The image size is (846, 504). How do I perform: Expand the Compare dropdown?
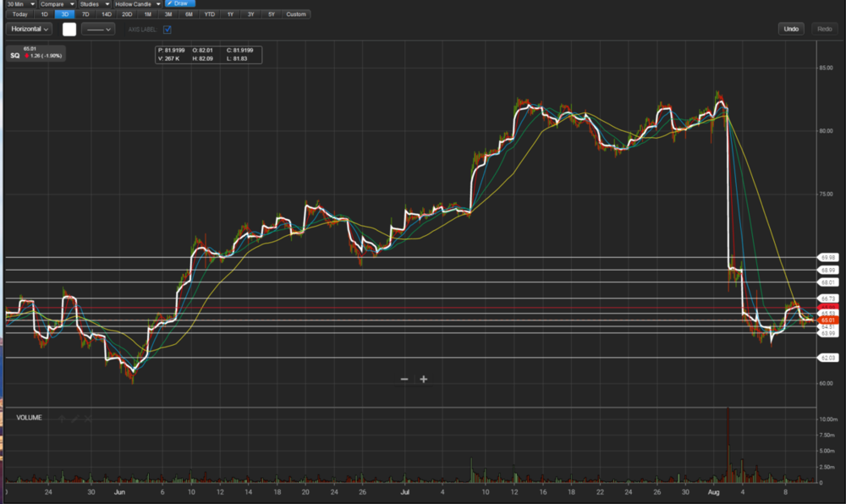[x=57, y=4]
